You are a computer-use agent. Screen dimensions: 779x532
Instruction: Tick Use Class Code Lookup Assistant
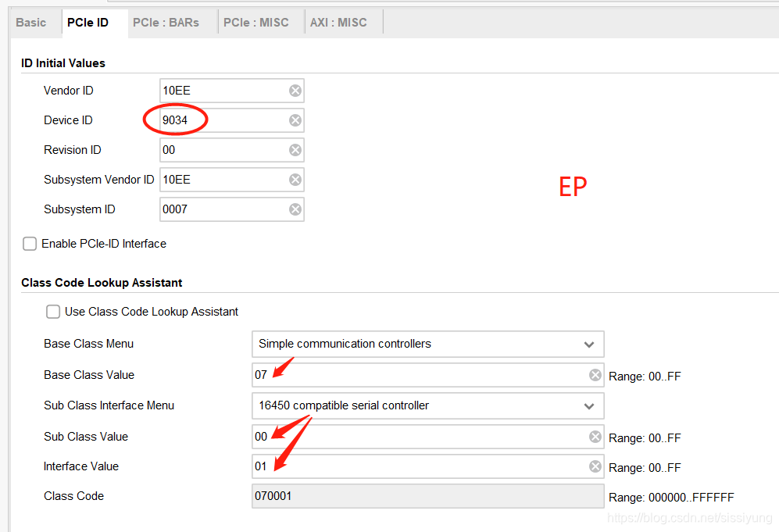click(x=53, y=312)
